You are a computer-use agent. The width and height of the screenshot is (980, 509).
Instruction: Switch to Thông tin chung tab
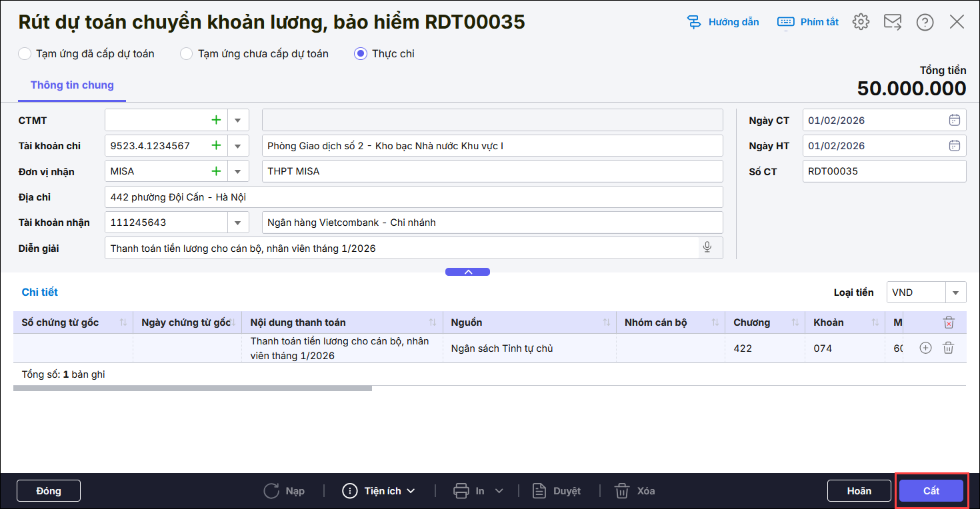tap(72, 85)
